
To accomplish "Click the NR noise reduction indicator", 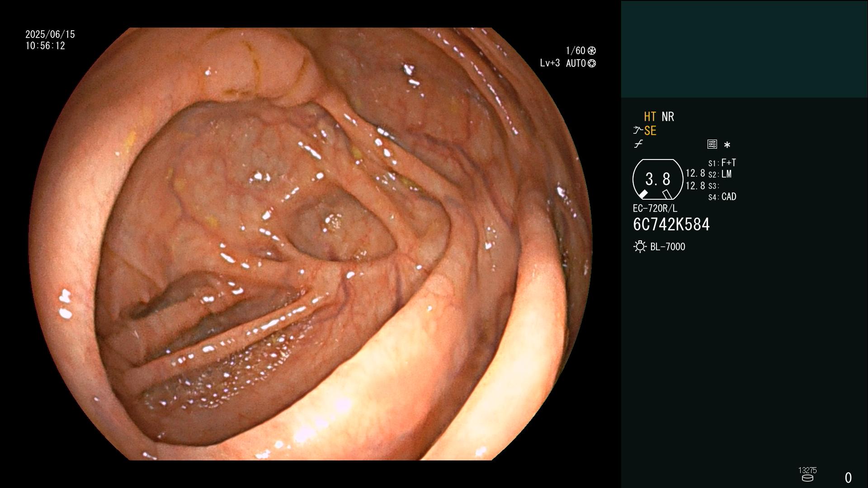I will click(668, 117).
